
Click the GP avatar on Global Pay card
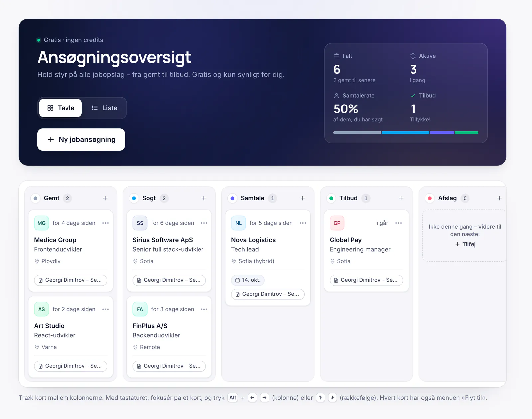coord(337,223)
